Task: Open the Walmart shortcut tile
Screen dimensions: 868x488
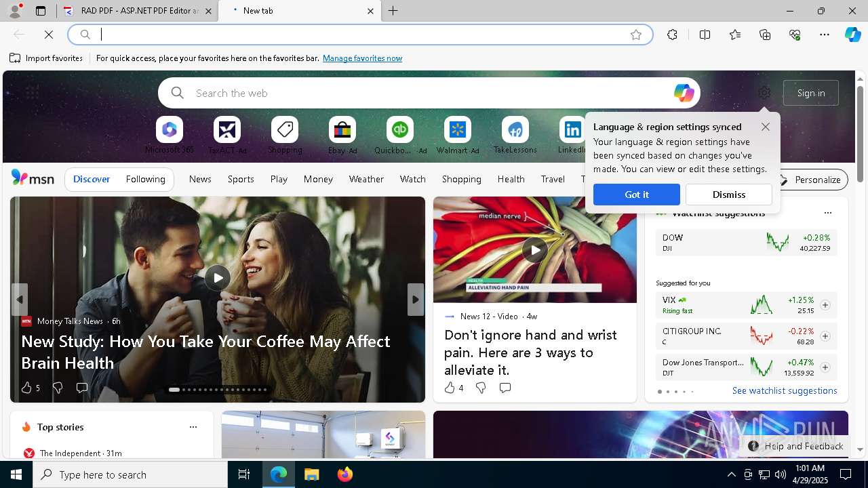Action: click(458, 136)
